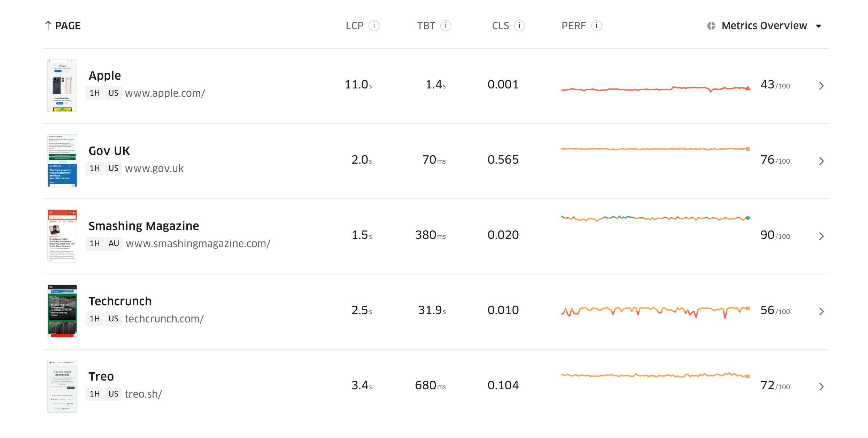This screenshot has width=868, height=438.
Task: Click the AU region tag for Smashing Magazine
Action: 114,244
